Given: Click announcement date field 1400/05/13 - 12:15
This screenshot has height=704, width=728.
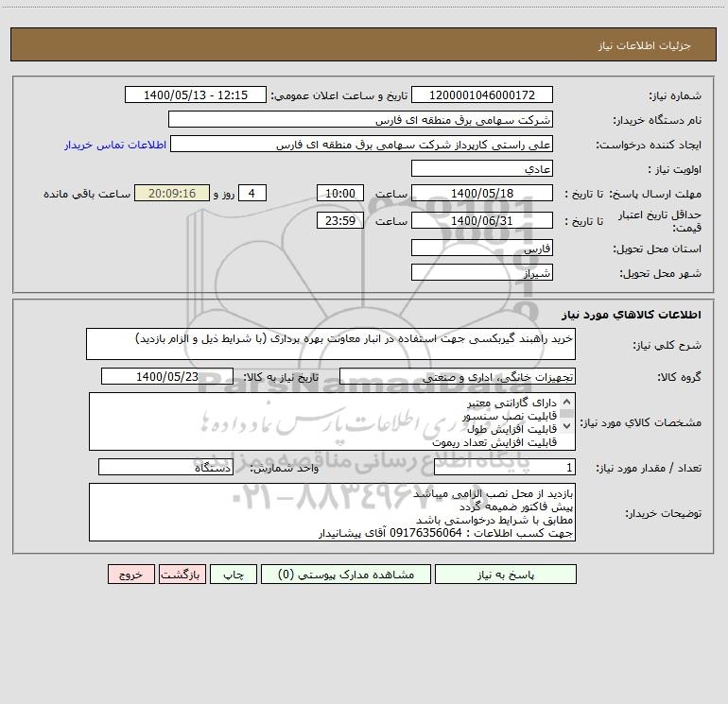Looking at the screenshot, I should click(x=196, y=94).
